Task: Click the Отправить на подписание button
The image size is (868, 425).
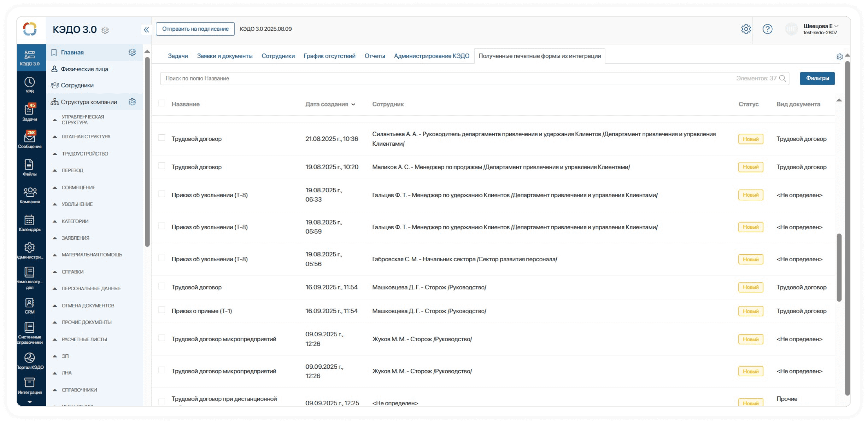Action: (195, 29)
